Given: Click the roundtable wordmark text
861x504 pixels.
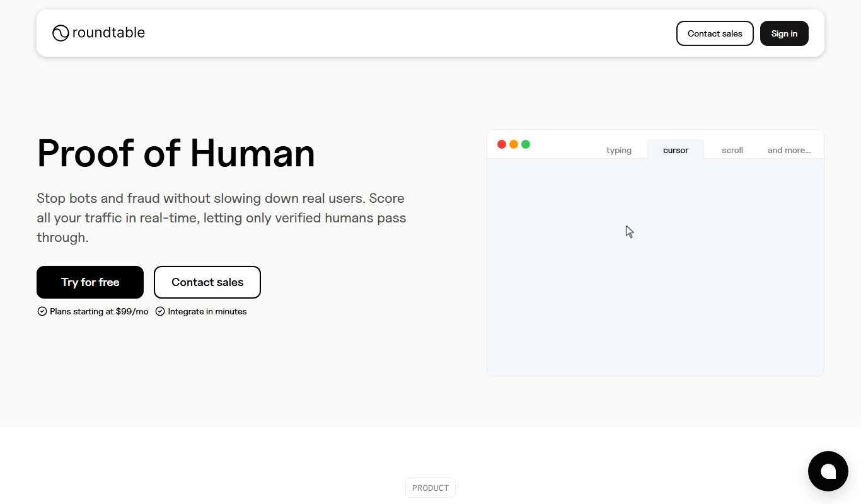Looking at the screenshot, I should coord(108,33).
